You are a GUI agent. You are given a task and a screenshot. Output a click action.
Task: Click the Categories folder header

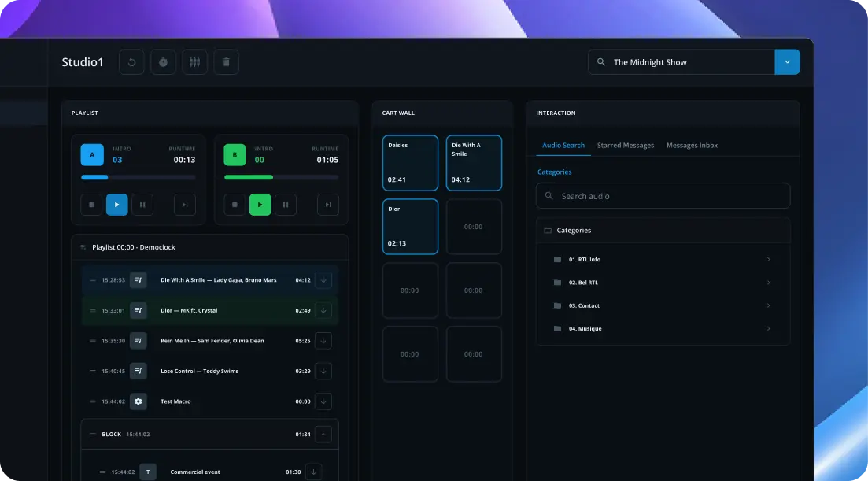click(663, 230)
